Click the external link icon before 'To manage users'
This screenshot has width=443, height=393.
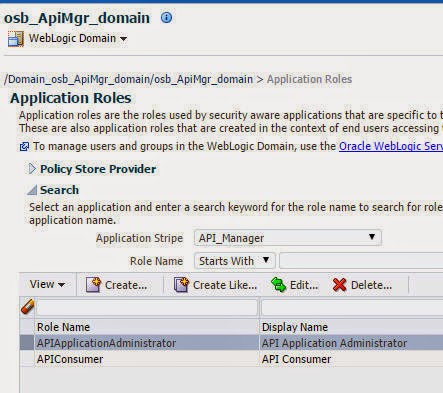(x=24, y=146)
